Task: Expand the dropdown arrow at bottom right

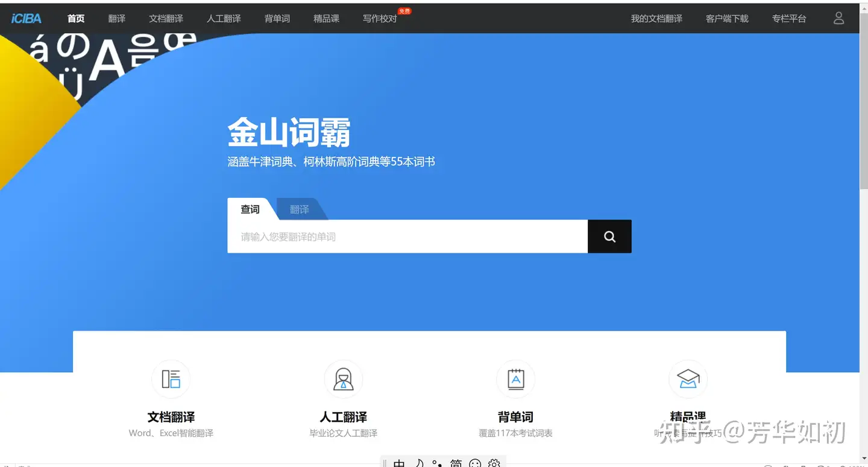Action: pyautogui.click(x=864, y=459)
